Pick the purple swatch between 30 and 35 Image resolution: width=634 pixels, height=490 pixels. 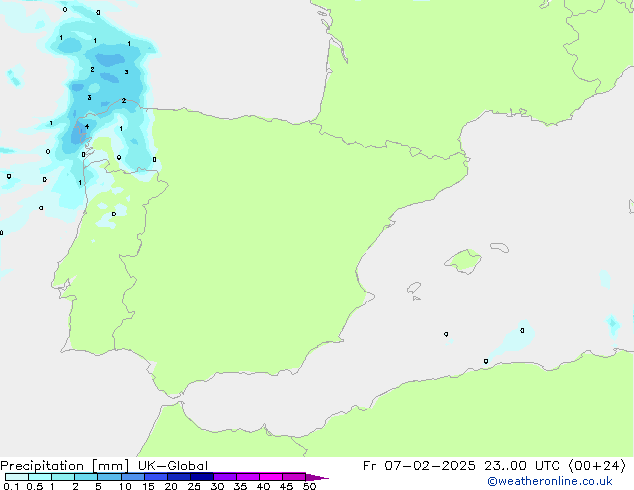coord(225,477)
